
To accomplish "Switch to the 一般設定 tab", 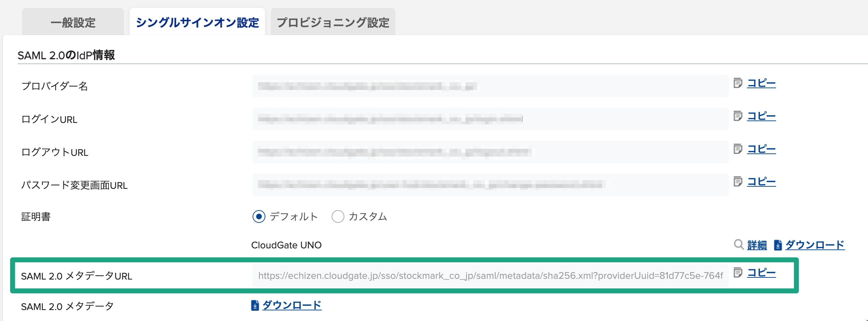I will coord(73,23).
